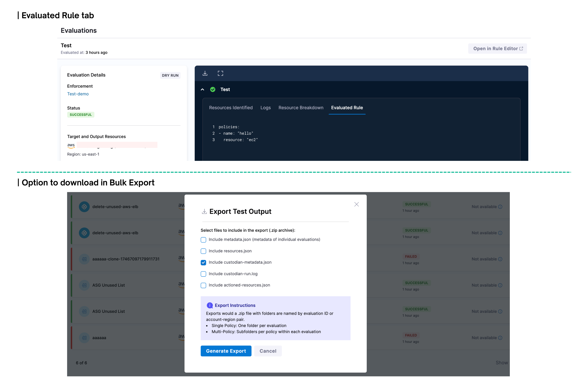Switch to Resources Identified tab
Image resolution: width=588 pixels, height=392 pixels.
point(231,108)
